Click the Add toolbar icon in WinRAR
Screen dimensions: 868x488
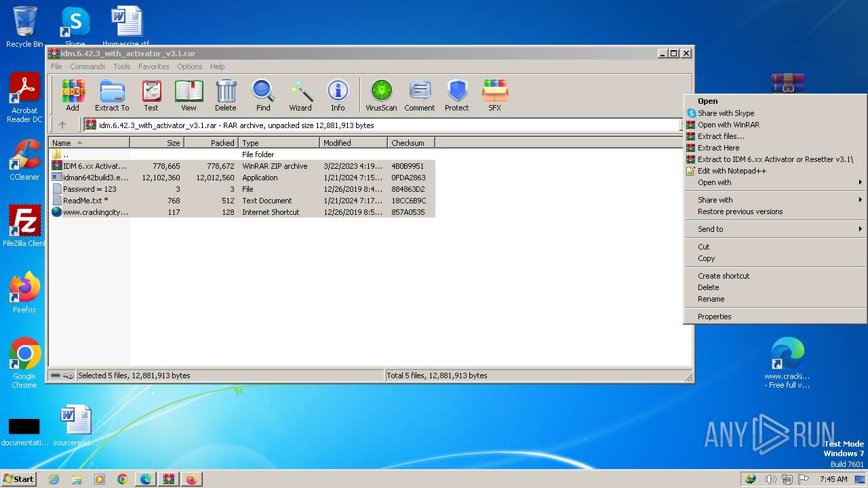point(73,95)
